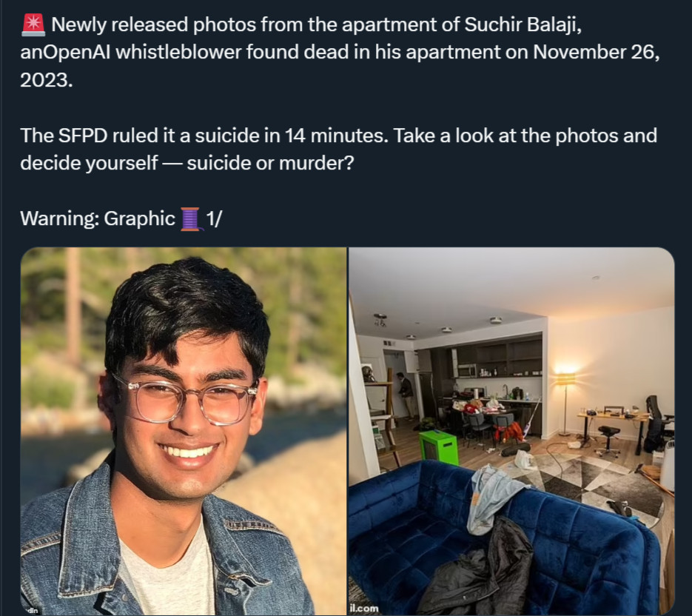Image resolution: width=692 pixels, height=616 pixels.
Task: Click the "suicide or murder?" question text
Action: click(x=270, y=164)
